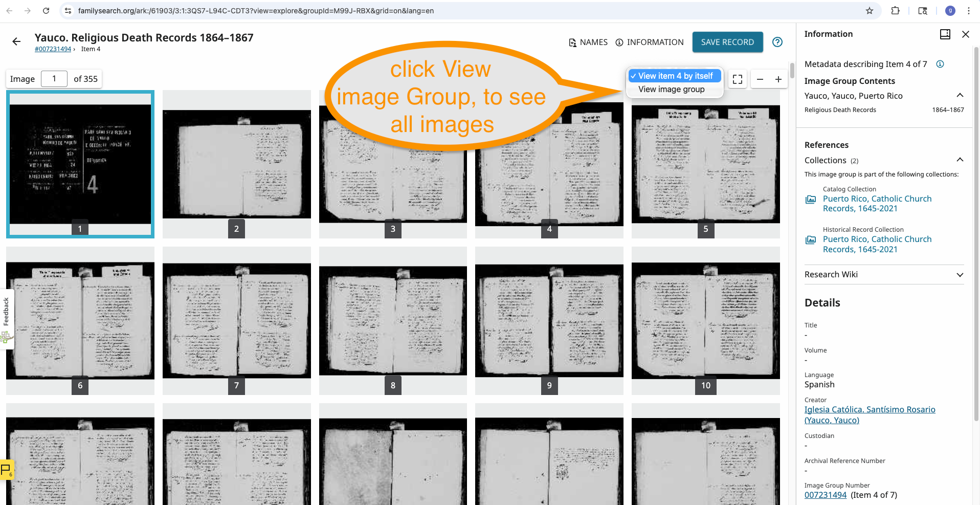Go back with the browser back arrow
Viewport: 980px width, 505px height.
click(9, 11)
